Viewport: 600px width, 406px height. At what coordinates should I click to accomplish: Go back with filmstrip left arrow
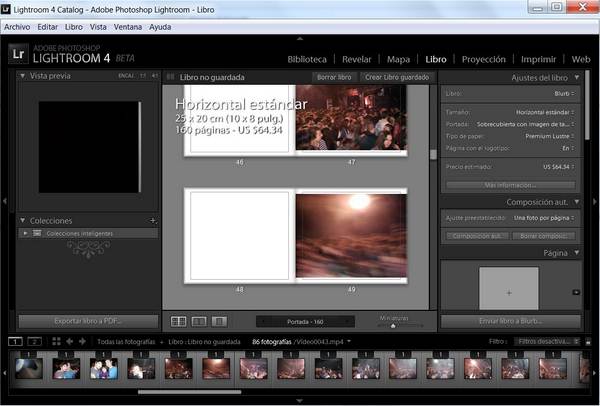tap(70, 341)
